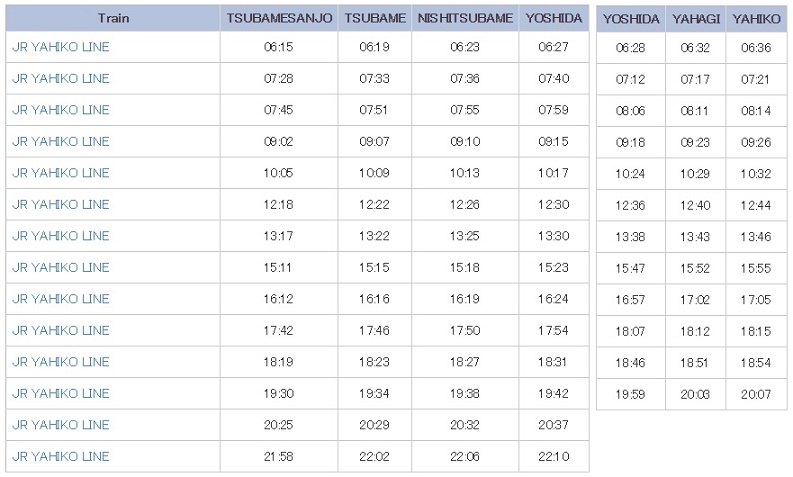This screenshot has width=793, height=477.
Task: Select JR YAHIKO LINE link in 20:25 row
Action: pos(60,425)
